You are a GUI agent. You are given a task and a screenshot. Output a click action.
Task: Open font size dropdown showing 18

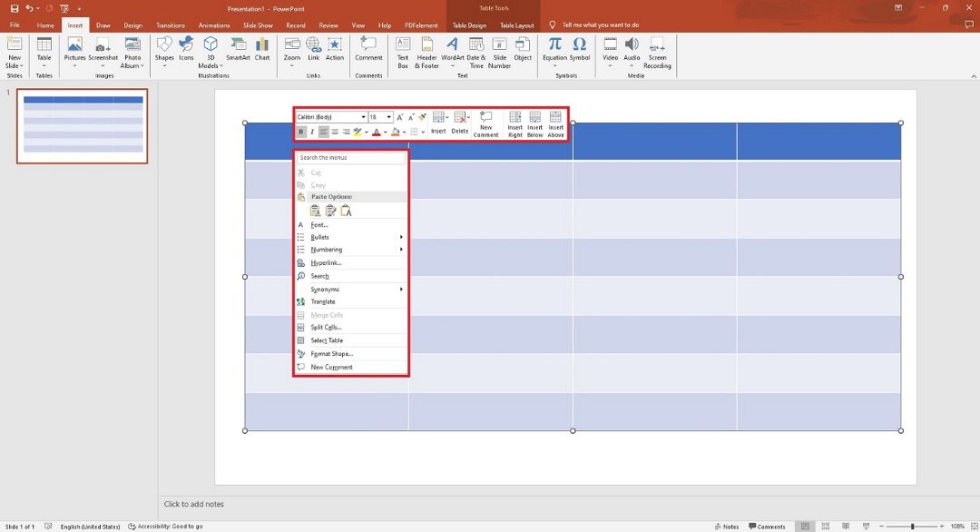388,117
